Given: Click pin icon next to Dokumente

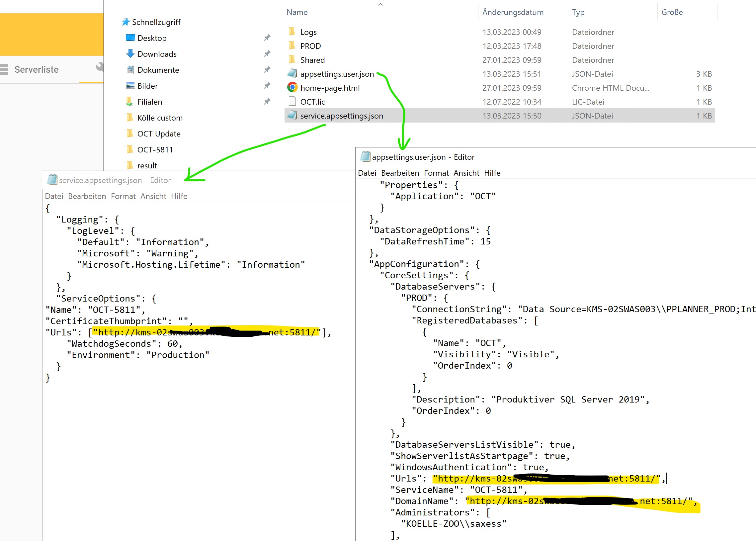Looking at the screenshot, I should [267, 70].
